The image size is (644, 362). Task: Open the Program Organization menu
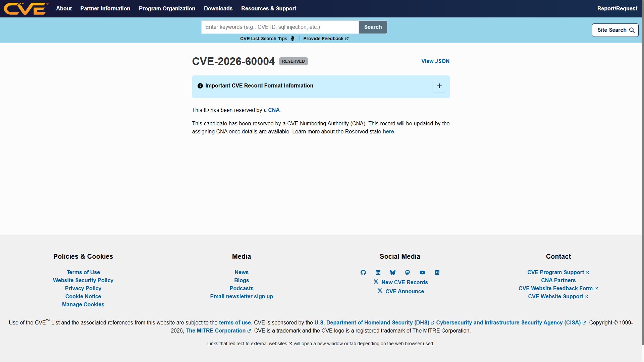(x=167, y=8)
